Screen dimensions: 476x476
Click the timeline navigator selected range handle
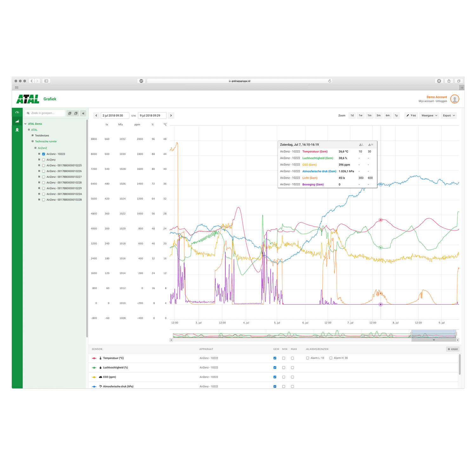[433, 340]
